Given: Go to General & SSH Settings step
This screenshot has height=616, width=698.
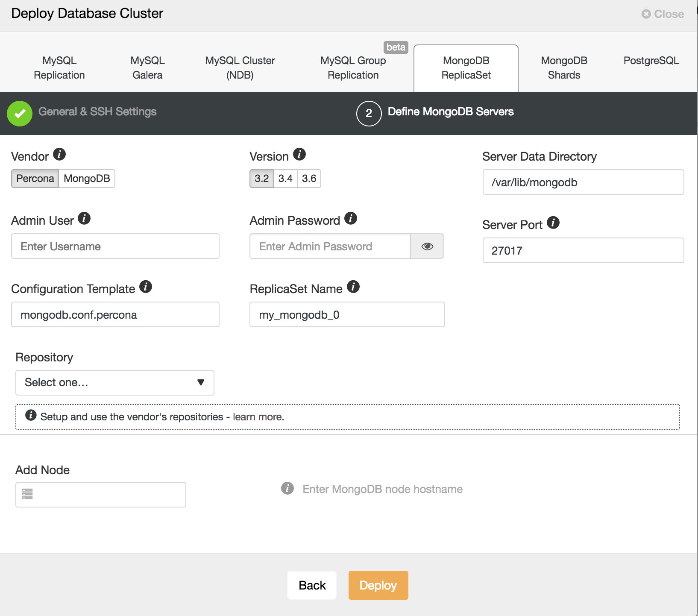Looking at the screenshot, I should click(x=97, y=112).
